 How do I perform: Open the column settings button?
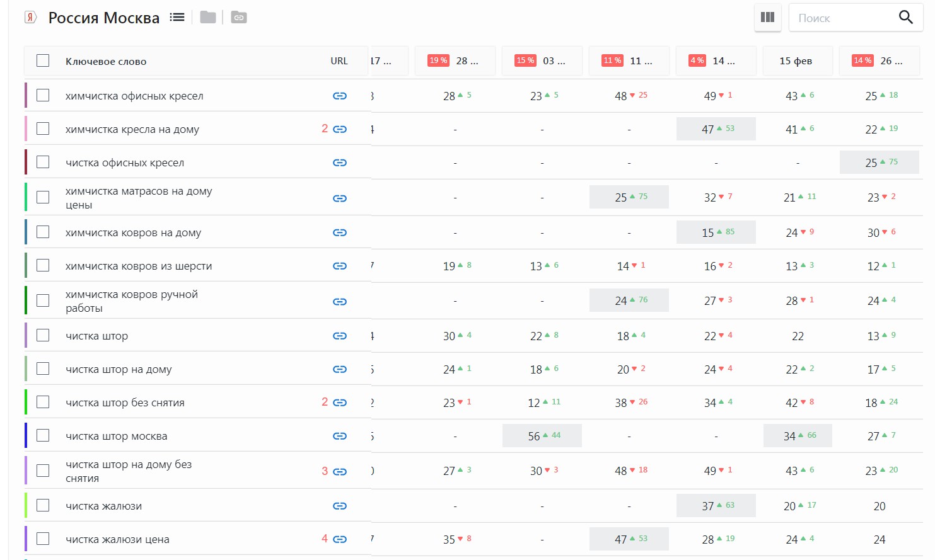768,18
